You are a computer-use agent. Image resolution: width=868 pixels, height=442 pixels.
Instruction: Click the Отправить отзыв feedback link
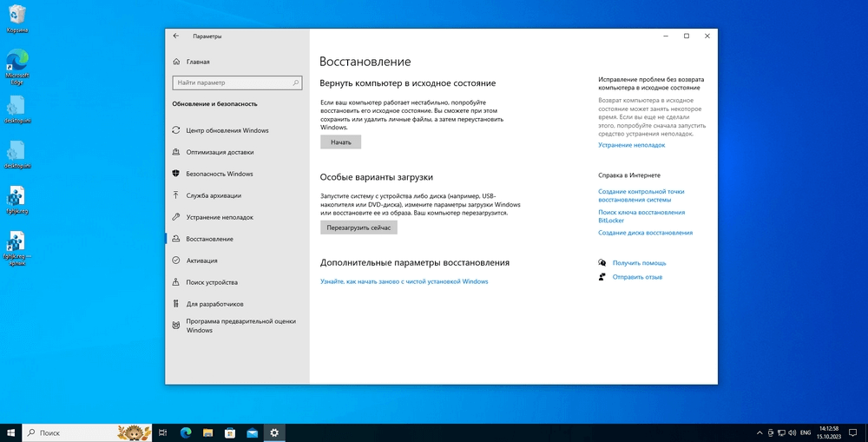(x=637, y=277)
